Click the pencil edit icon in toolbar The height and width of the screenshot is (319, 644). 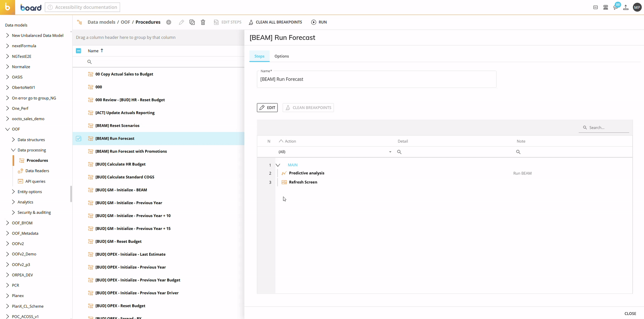tap(181, 22)
